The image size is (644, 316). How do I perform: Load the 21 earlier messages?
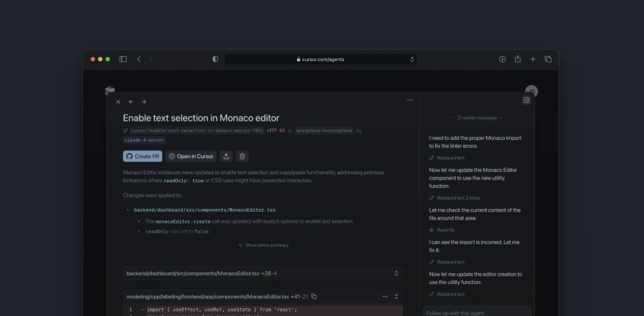477,118
